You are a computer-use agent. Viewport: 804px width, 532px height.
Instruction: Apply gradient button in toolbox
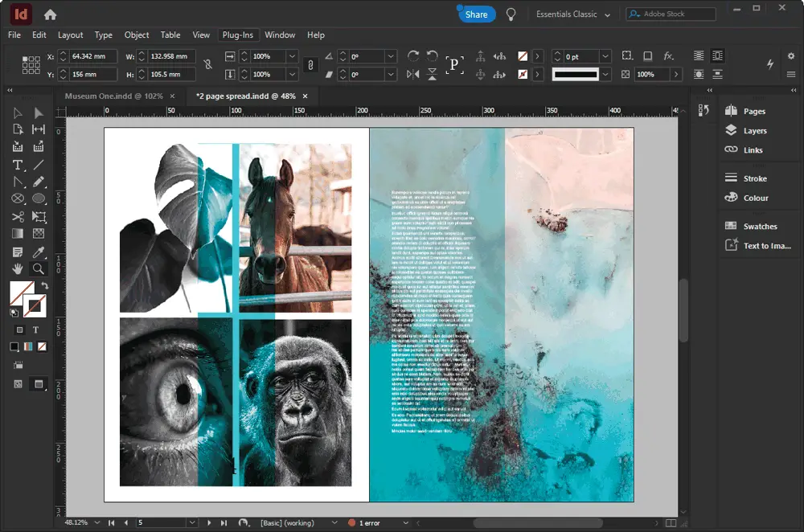[x=28, y=347]
